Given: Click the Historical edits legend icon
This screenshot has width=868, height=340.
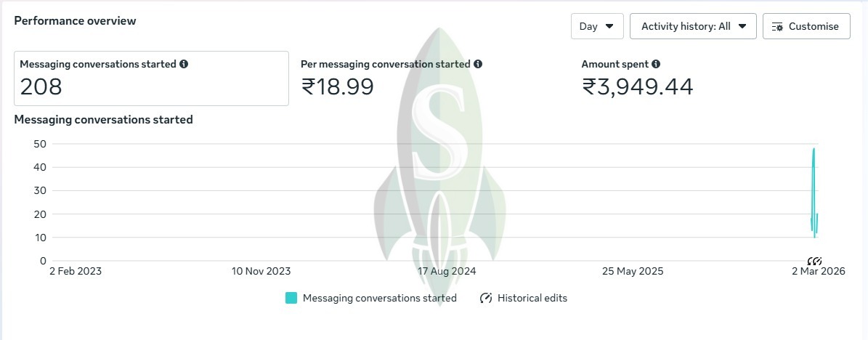Looking at the screenshot, I should pos(486,298).
